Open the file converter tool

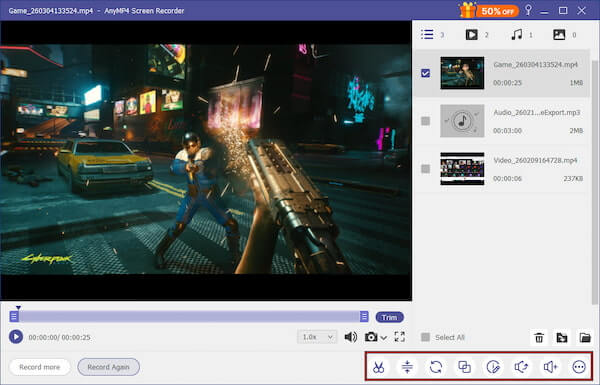(436, 367)
